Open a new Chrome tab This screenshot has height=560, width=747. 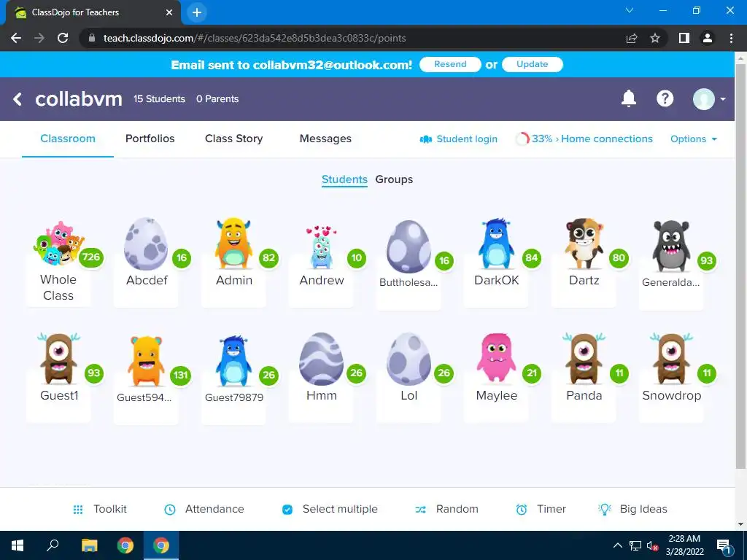pos(197,12)
